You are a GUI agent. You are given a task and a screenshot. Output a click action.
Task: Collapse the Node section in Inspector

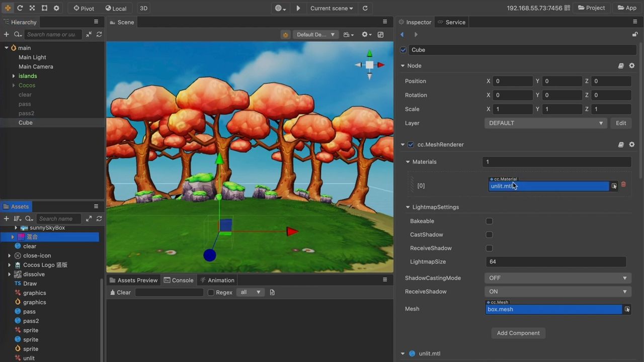[x=403, y=66]
